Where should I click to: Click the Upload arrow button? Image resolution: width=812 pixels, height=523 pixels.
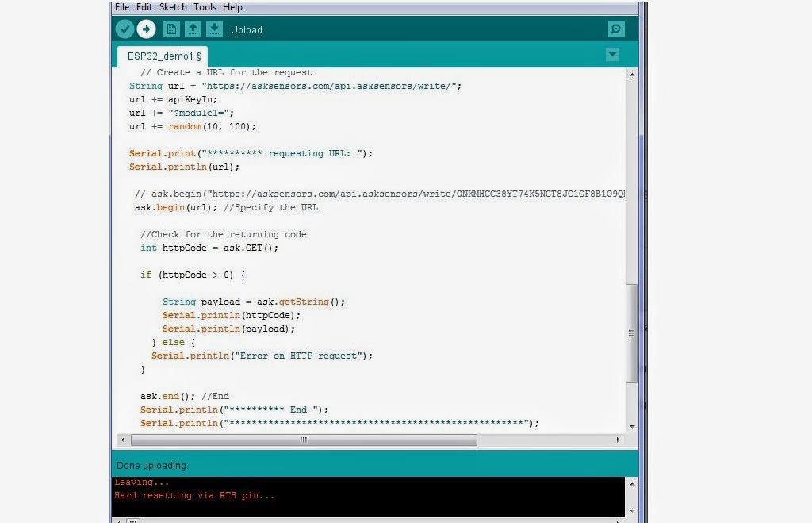click(147, 29)
